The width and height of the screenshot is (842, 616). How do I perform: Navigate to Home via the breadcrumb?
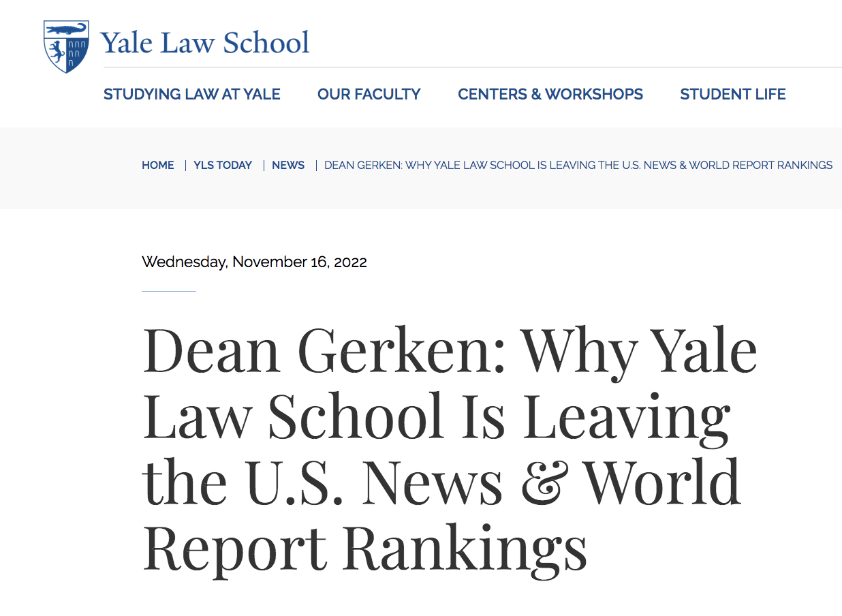pos(157,165)
